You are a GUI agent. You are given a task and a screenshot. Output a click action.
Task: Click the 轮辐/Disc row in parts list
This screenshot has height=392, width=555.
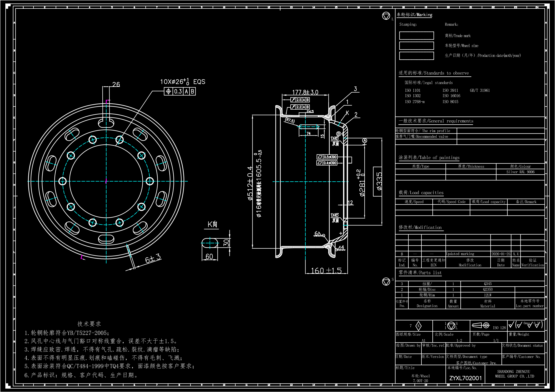click(x=427, y=289)
